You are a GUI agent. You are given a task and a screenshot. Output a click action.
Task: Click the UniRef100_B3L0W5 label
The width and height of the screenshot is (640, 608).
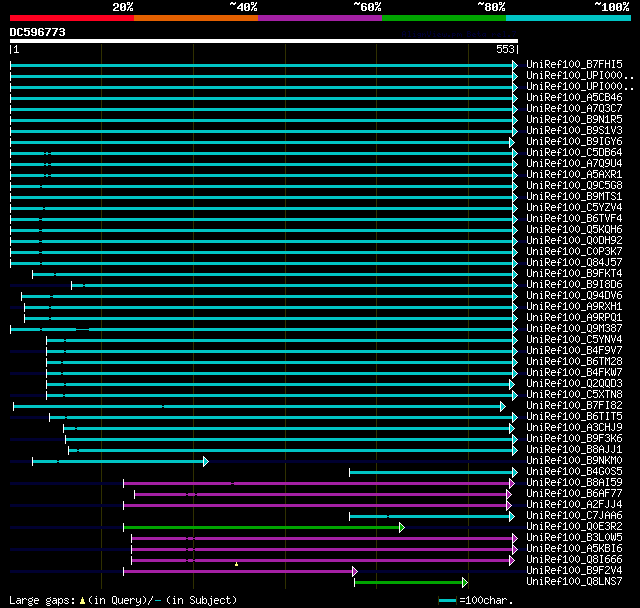(x=574, y=538)
